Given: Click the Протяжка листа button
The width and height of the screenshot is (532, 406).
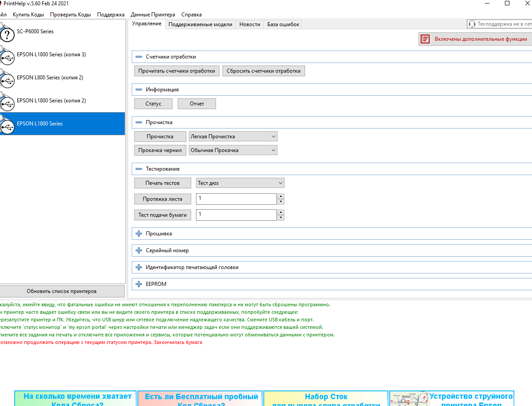Looking at the screenshot, I should tap(163, 199).
